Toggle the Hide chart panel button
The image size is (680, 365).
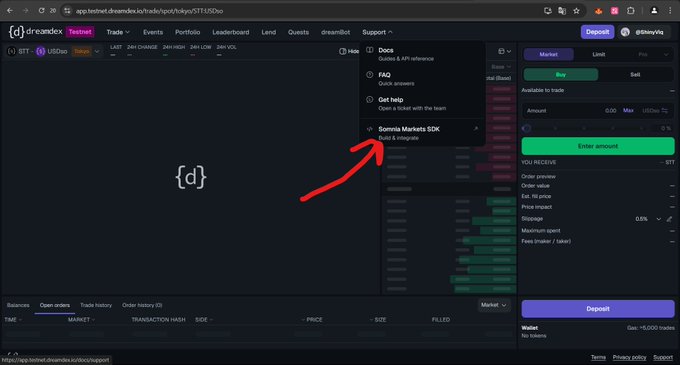tap(349, 51)
